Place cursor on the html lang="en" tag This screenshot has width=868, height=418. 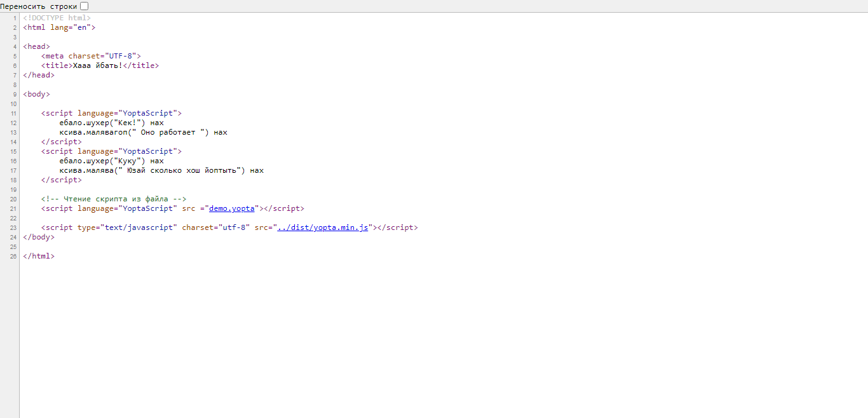click(59, 27)
